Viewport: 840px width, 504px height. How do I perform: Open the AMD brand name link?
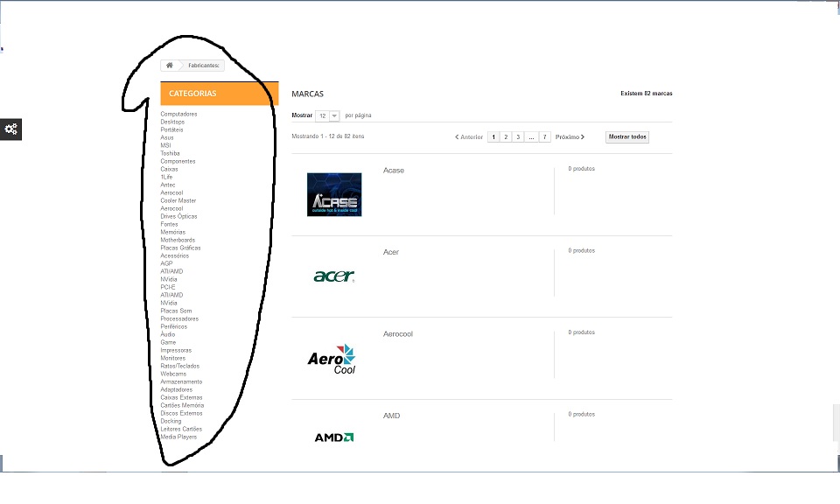[x=392, y=416]
